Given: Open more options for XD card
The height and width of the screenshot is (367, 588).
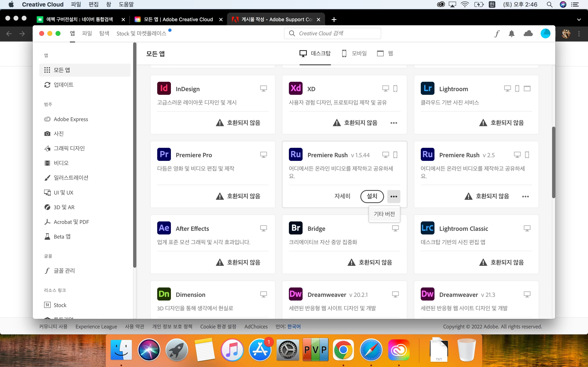Looking at the screenshot, I should click(x=394, y=123).
